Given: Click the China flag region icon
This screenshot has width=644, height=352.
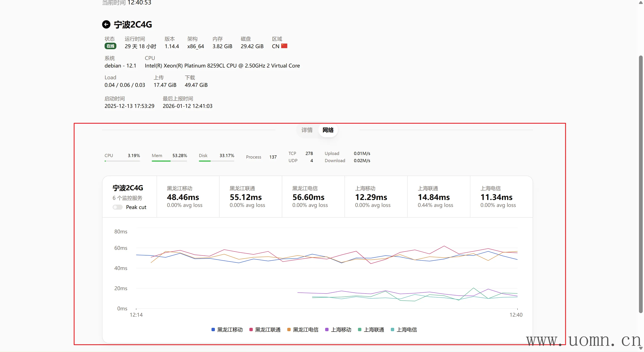Looking at the screenshot, I should pos(284,46).
